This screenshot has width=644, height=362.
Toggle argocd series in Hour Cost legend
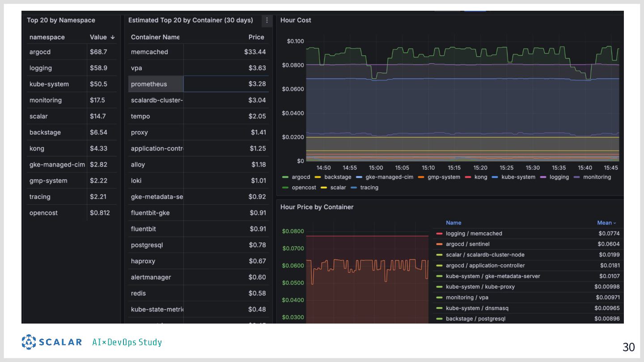tap(301, 177)
